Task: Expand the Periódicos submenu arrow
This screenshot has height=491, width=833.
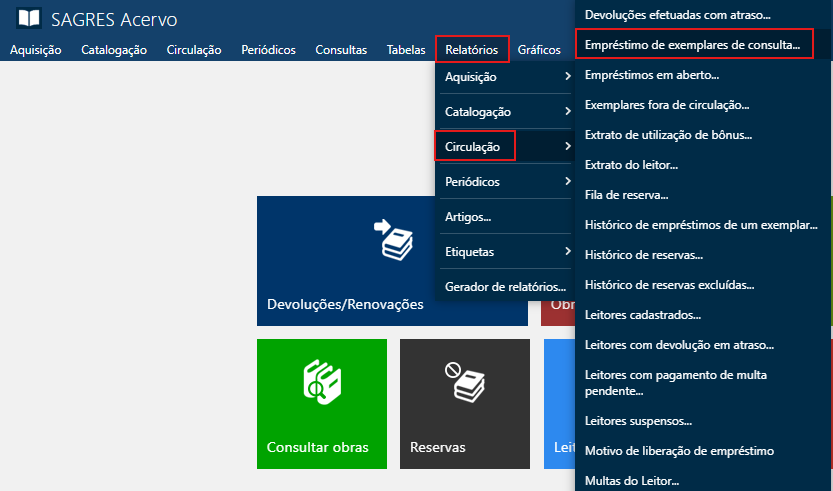Action: tap(567, 182)
